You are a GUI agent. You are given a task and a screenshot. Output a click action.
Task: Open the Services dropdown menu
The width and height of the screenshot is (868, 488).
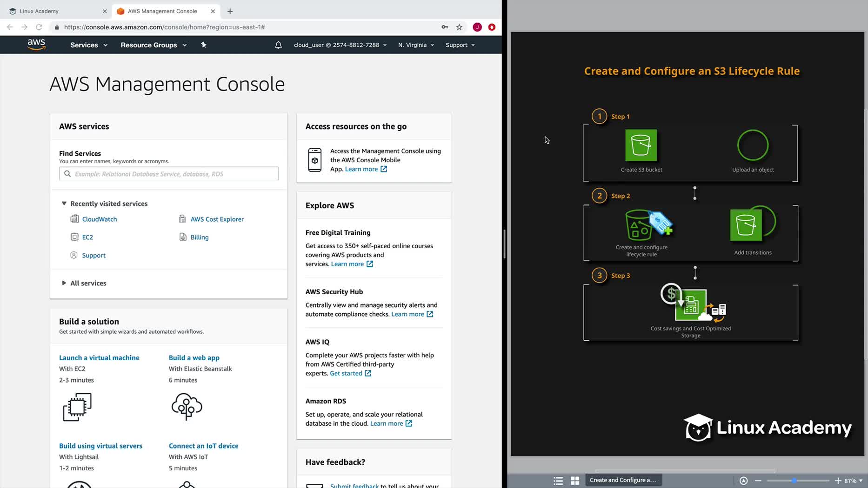coord(89,45)
